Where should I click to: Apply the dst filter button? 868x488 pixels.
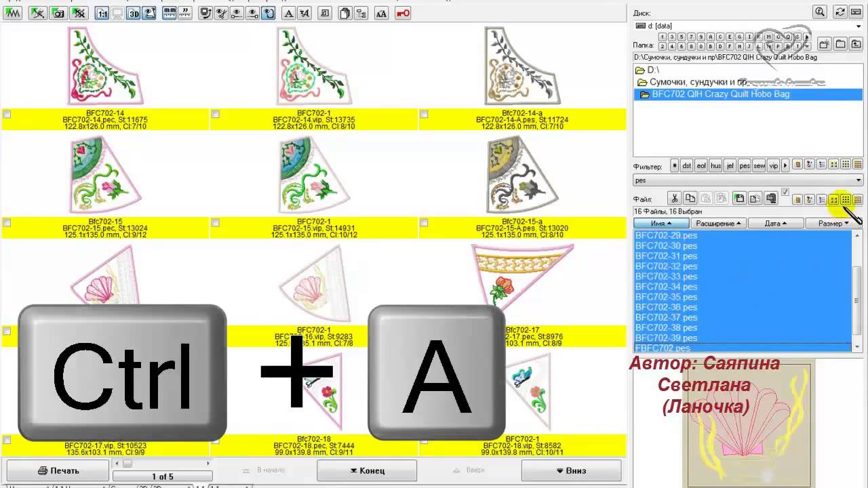point(686,165)
